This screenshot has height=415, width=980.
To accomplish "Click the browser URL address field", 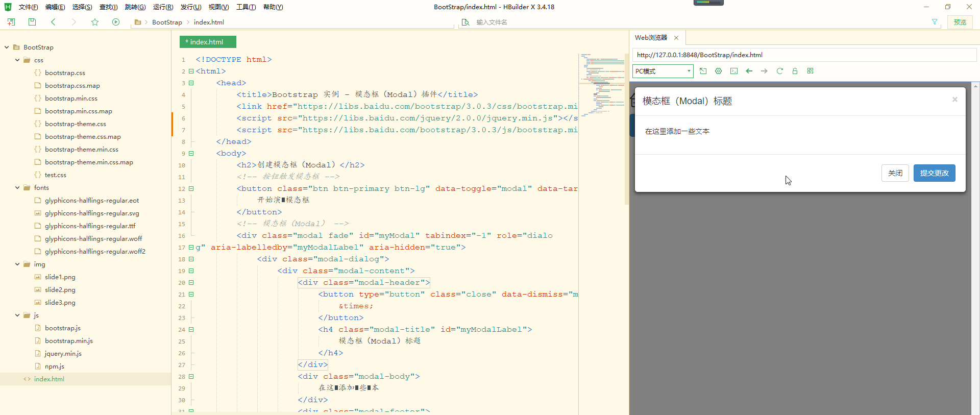I will (x=804, y=55).
